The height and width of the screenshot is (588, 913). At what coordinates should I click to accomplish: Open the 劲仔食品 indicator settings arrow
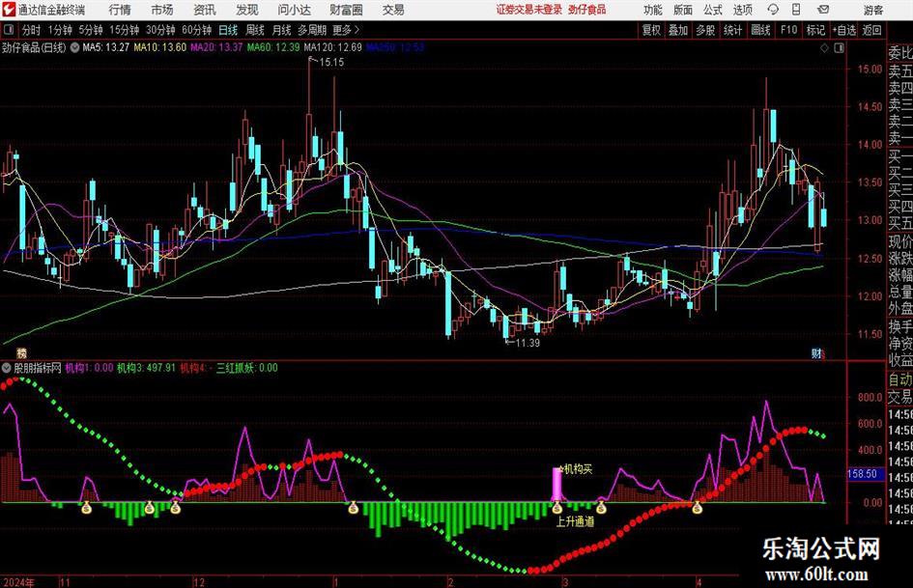[x=74, y=47]
